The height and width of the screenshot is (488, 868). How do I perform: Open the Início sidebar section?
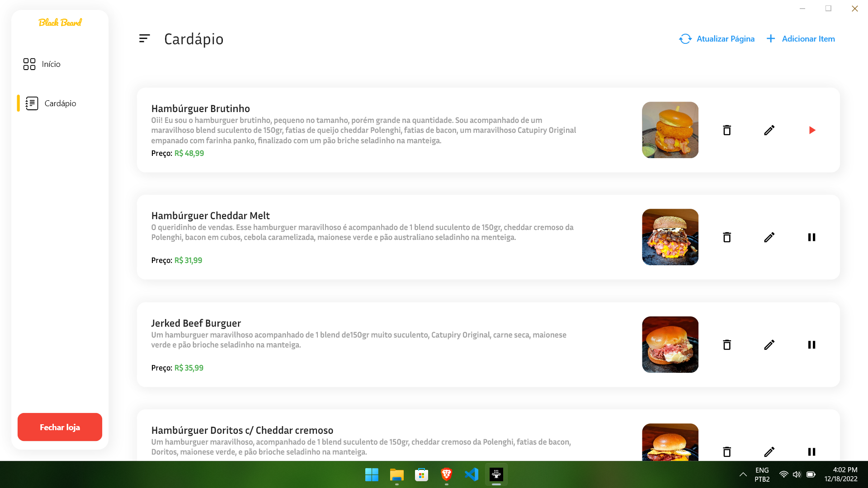click(51, 64)
